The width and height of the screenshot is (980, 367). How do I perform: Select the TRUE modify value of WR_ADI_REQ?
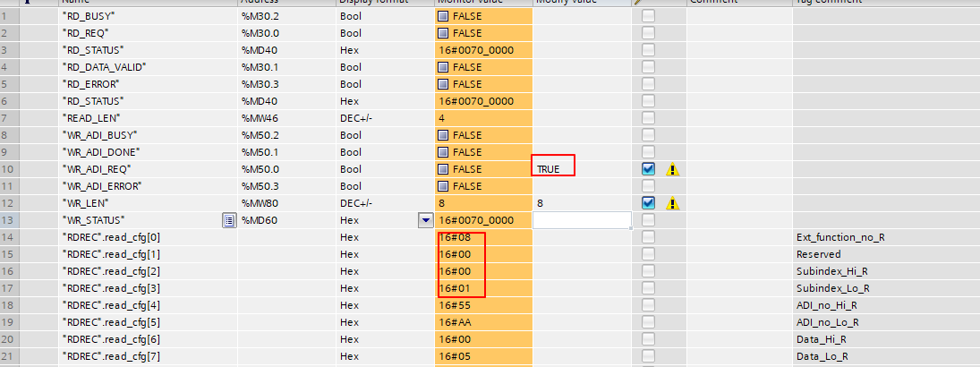point(547,169)
